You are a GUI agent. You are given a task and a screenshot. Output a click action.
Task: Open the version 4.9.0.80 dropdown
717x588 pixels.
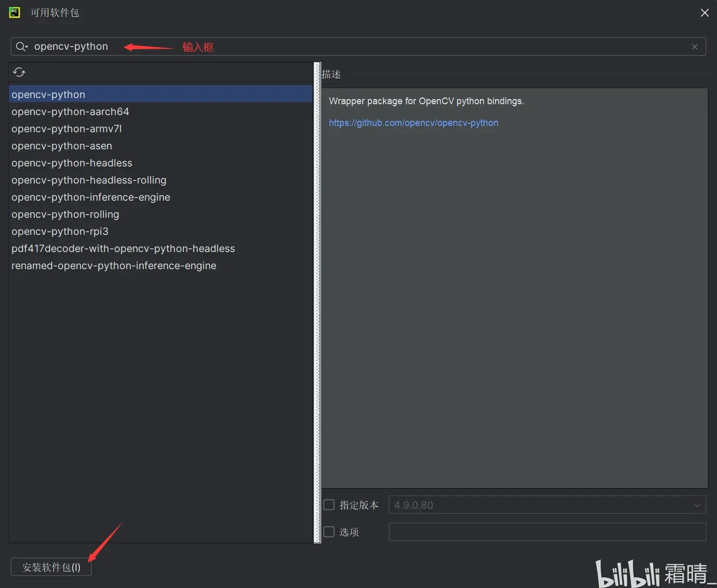pyautogui.click(x=547, y=505)
